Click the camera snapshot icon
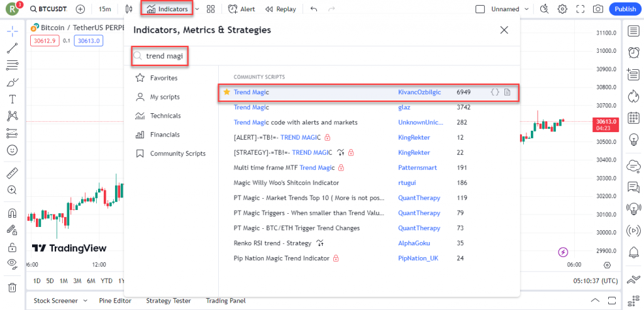Viewport: 644px width, 310px height. point(599,9)
